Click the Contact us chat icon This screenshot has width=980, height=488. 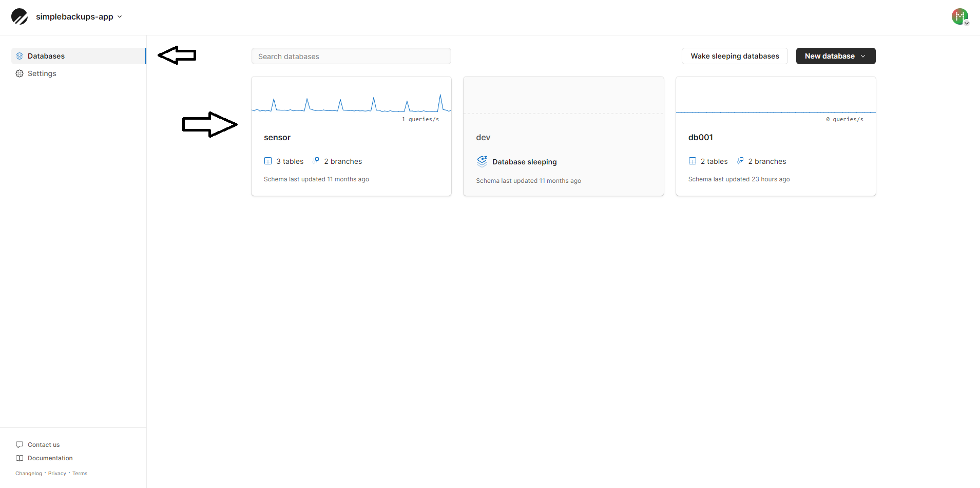click(20, 445)
